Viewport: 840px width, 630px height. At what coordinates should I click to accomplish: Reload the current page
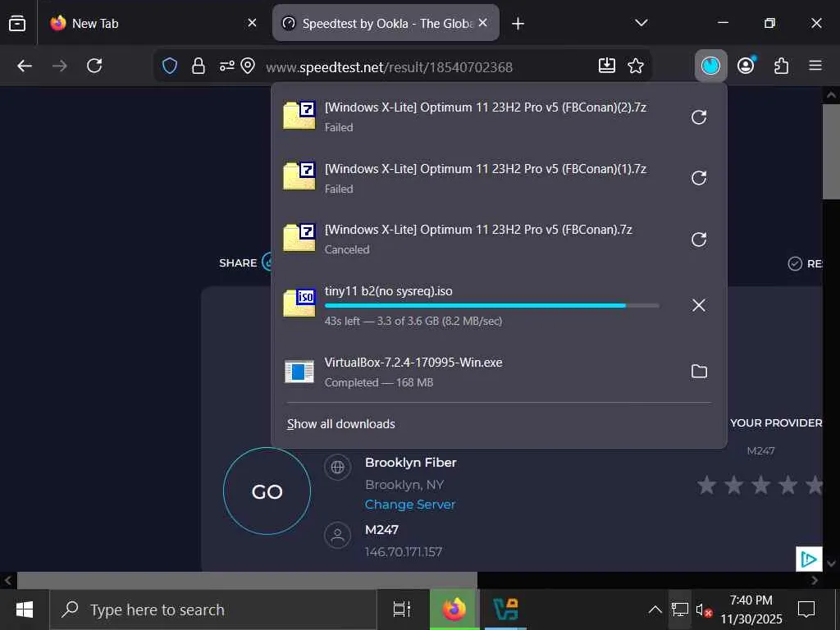(94, 66)
